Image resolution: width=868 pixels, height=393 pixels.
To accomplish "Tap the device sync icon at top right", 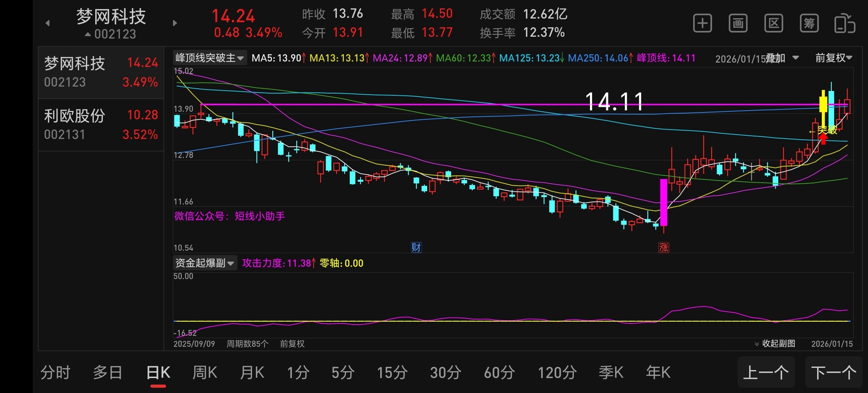I will (x=844, y=24).
